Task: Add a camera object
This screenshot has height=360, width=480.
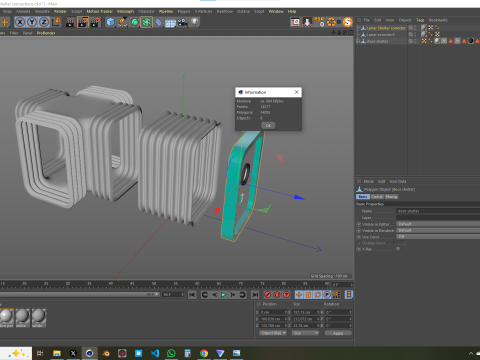Action: pos(182,22)
